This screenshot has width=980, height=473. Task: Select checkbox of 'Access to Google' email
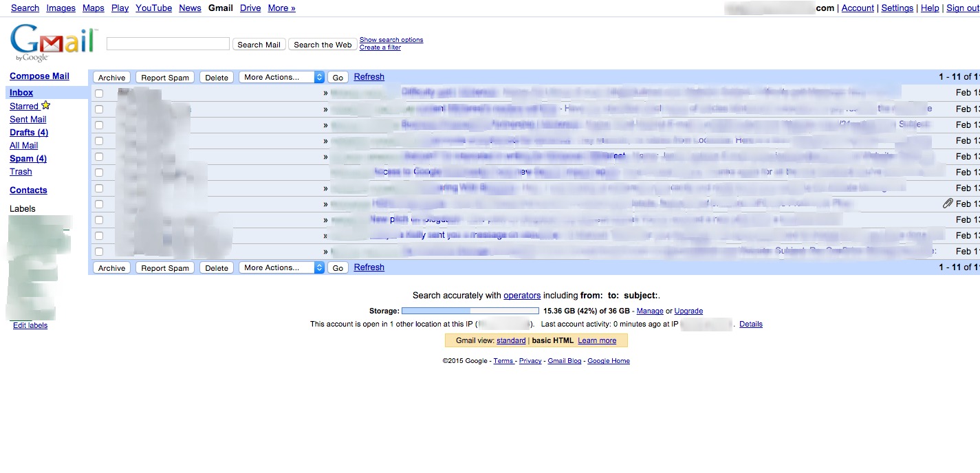point(99,172)
